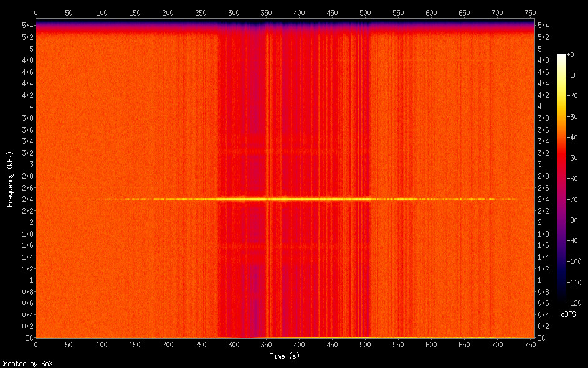Click the "Frequency (kHz)" axis label

point(10,179)
